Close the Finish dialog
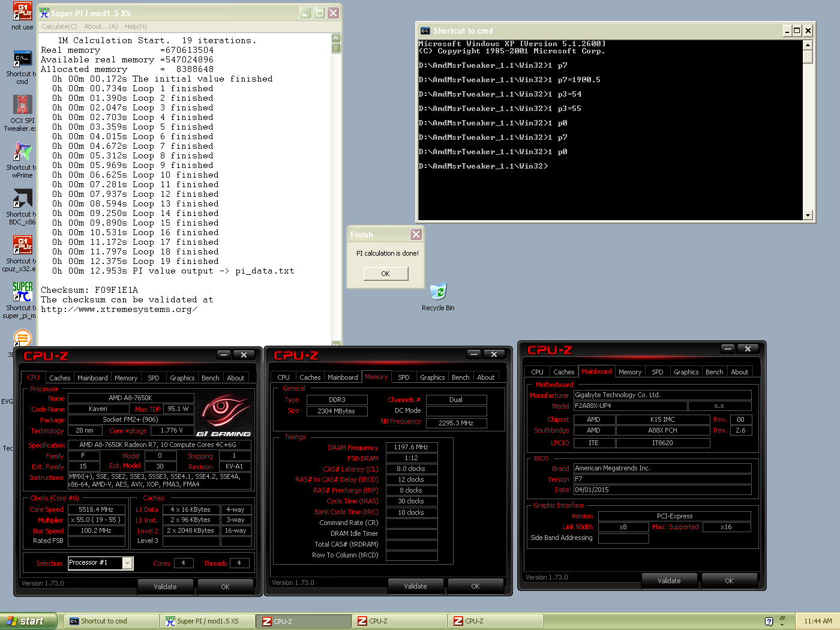The width and height of the screenshot is (840, 630). (416, 235)
